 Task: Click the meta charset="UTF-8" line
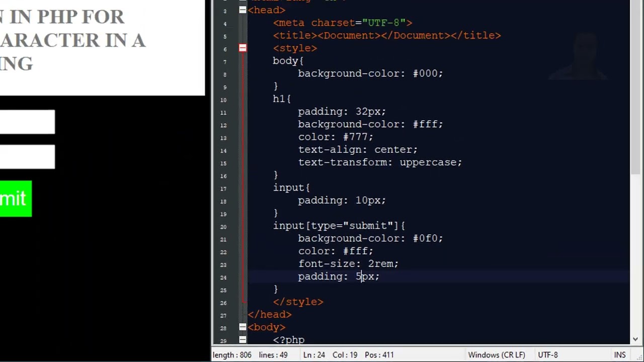(343, 23)
